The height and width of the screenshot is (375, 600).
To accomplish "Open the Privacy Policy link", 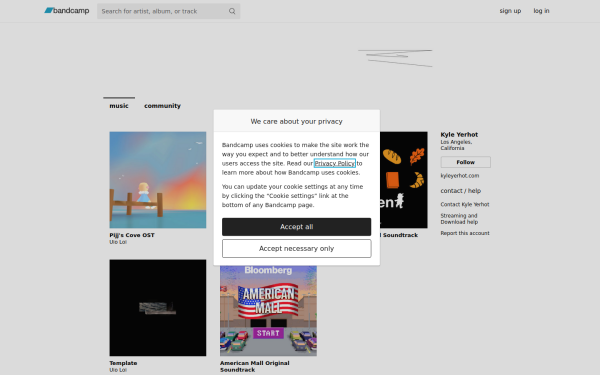I will point(335,163).
